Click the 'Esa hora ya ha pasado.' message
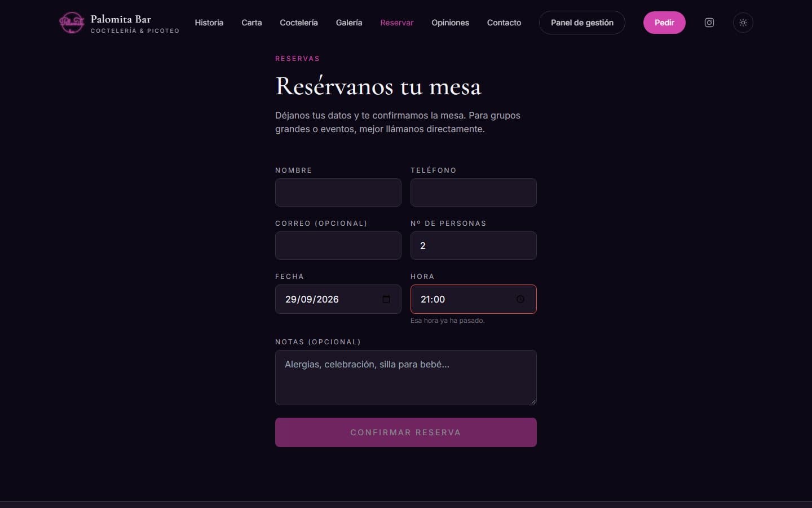This screenshot has height=508, width=812. [x=448, y=321]
